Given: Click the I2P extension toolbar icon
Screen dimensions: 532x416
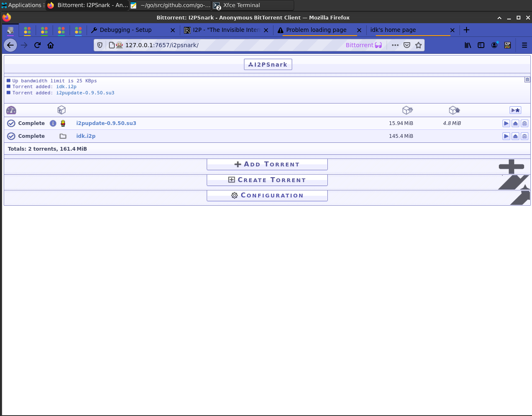Looking at the screenshot, I should 508,45.
